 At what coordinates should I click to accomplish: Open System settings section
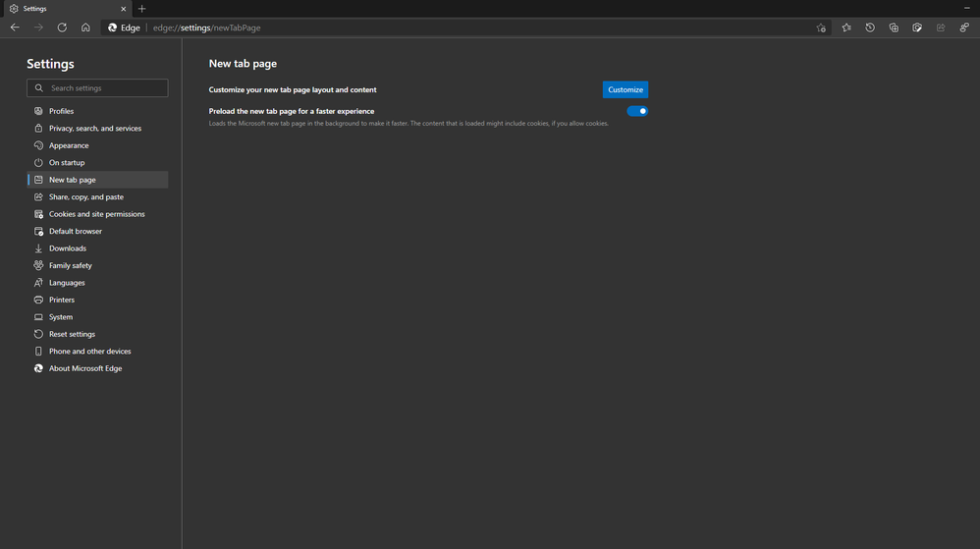(97, 317)
